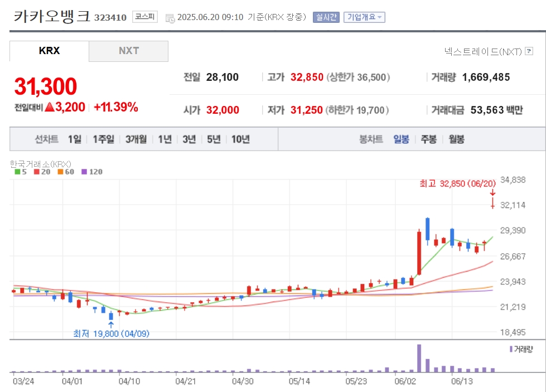Click the NXT help question-mark icon
Screen dimensions: 546x392
[x=529, y=51]
